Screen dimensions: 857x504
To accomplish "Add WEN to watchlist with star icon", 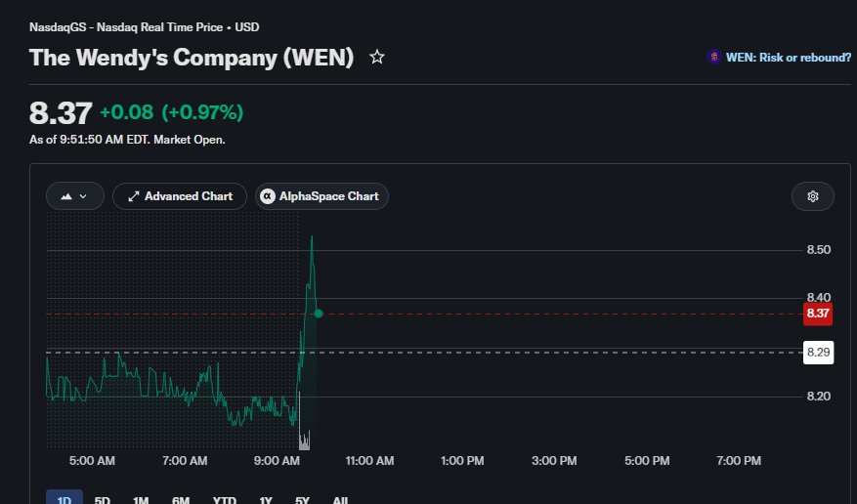I will (x=376, y=57).
